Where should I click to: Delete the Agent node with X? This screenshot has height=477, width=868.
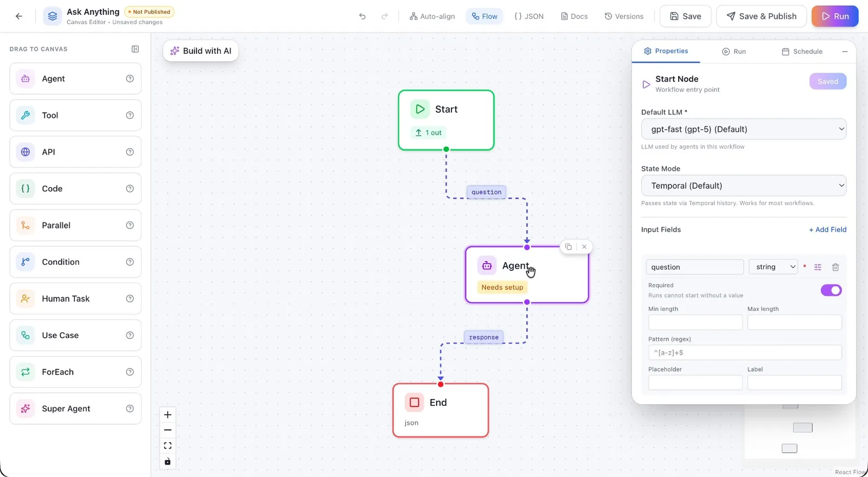[x=584, y=247]
